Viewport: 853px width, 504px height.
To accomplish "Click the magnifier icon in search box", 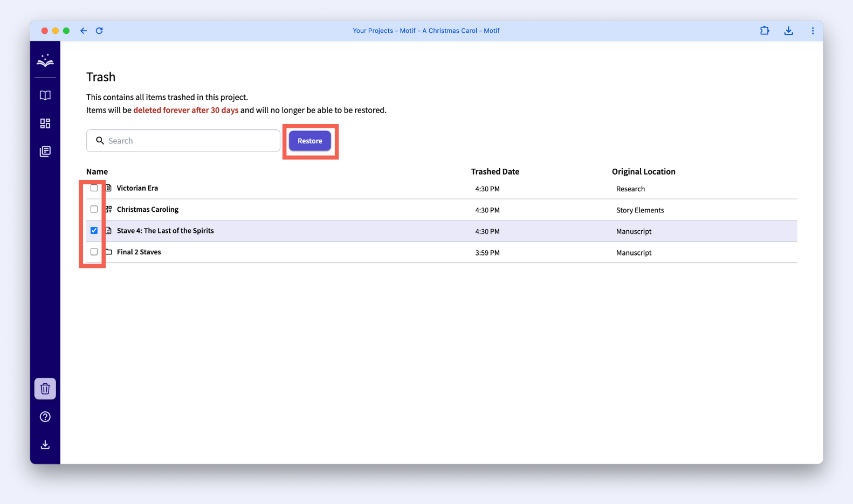I will click(x=100, y=141).
